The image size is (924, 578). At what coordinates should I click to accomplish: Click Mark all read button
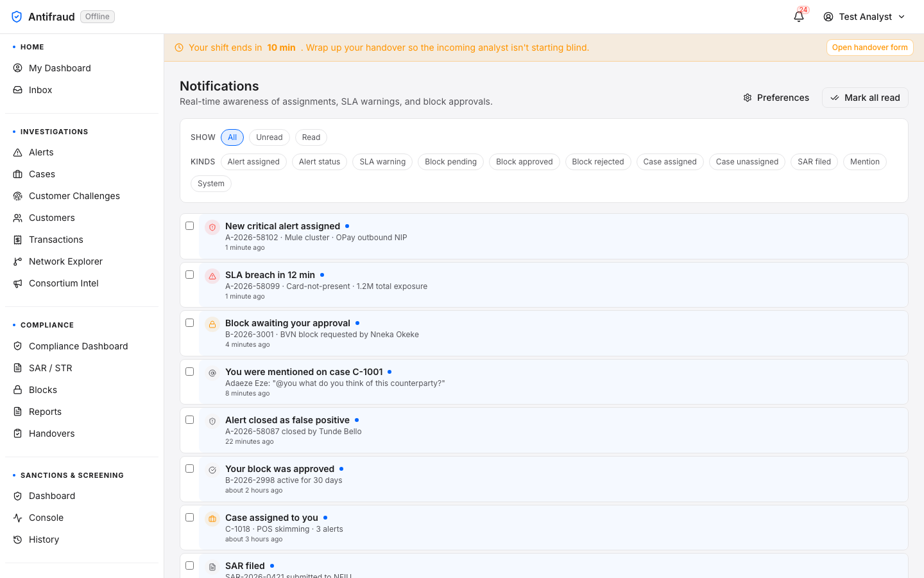pyautogui.click(x=865, y=98)
